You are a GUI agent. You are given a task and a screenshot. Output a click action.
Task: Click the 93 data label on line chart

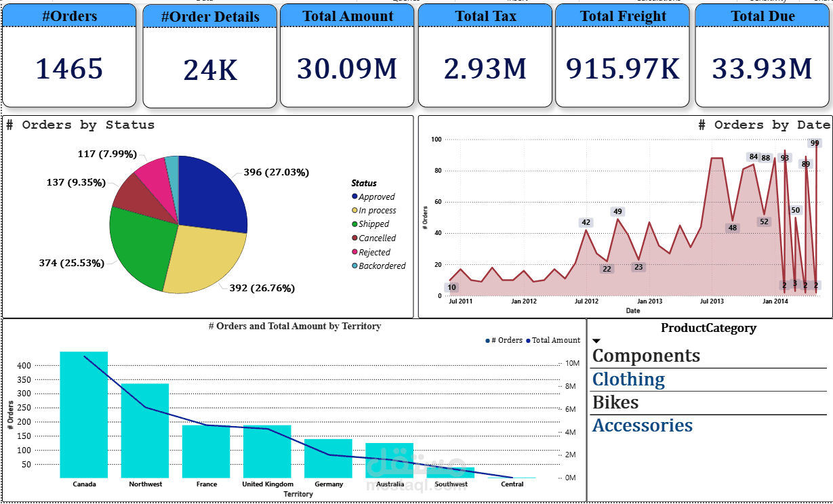tap(785, 158)
